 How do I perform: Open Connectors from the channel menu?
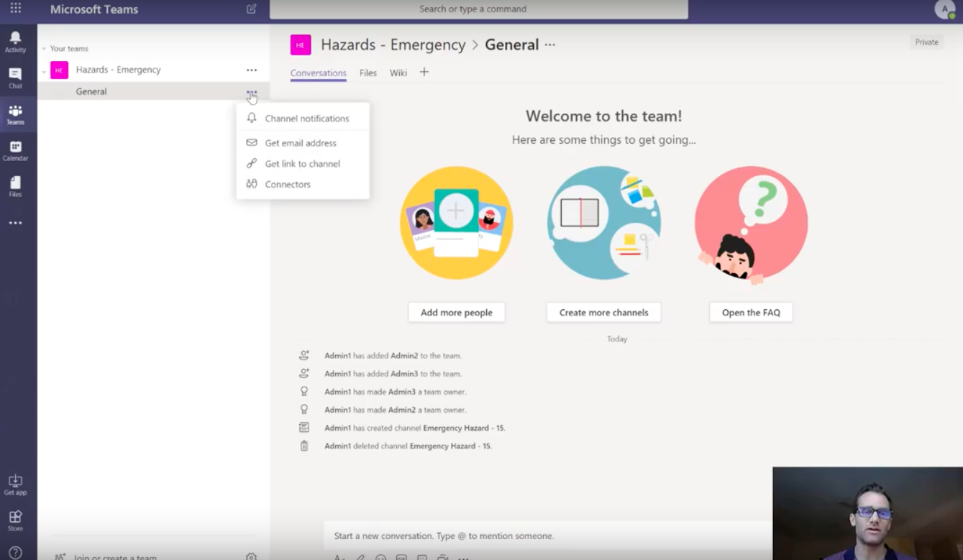click(x=303, y=184)
